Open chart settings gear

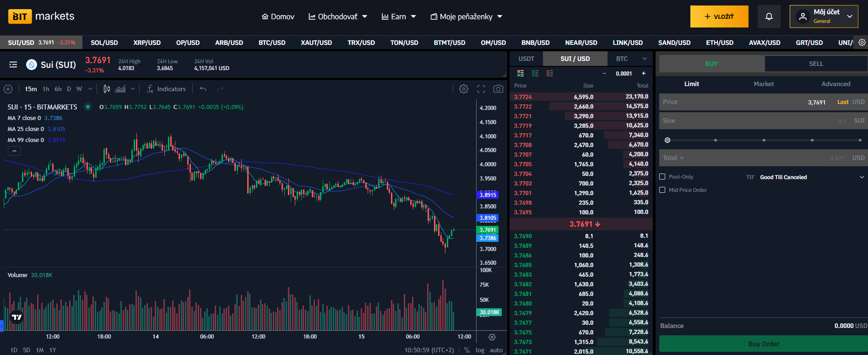pos(464,89)
